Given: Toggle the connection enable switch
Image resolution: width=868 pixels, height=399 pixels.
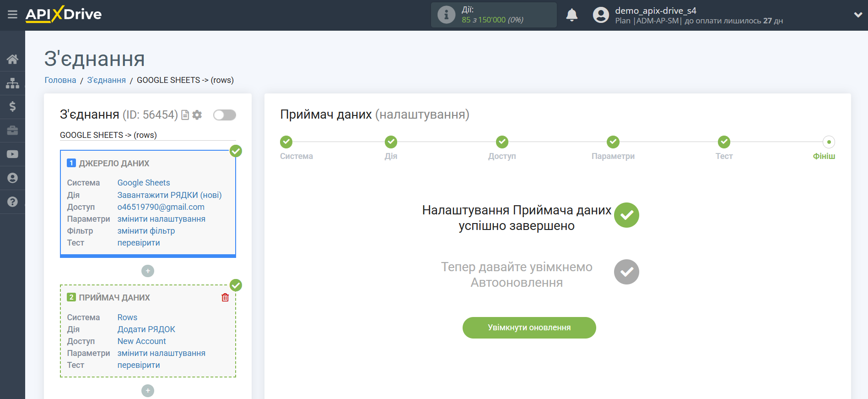Looking at the screenshot, I should (225, 115).
